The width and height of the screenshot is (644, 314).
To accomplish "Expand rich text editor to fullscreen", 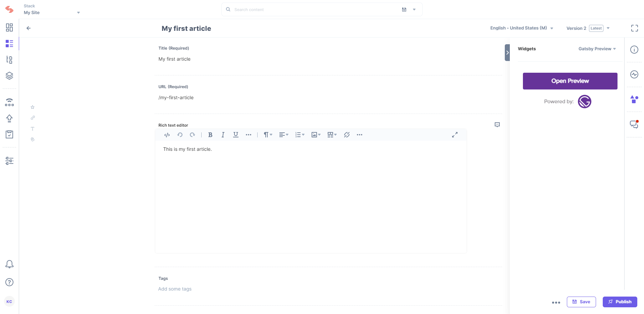I will tap(455, 135).
